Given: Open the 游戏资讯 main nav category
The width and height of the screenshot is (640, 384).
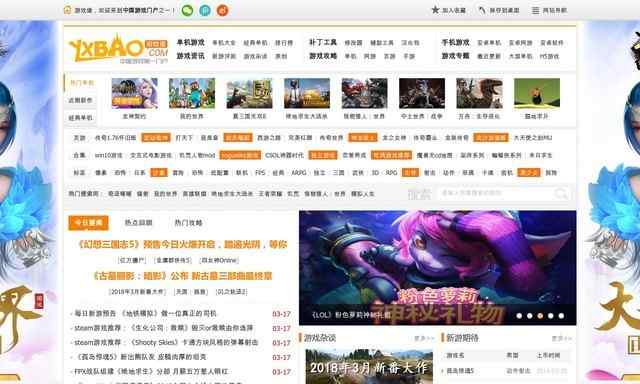Looking at the screenshot, I should click(191, 56).
